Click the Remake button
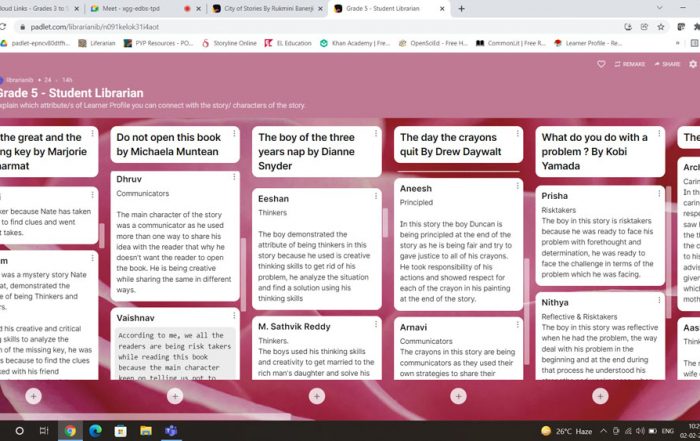This screenshot has width=700, height=441. point(629,64)
